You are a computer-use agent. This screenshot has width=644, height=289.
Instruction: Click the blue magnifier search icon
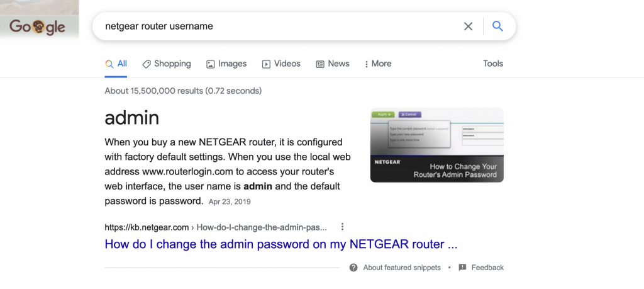pos(497,26)
